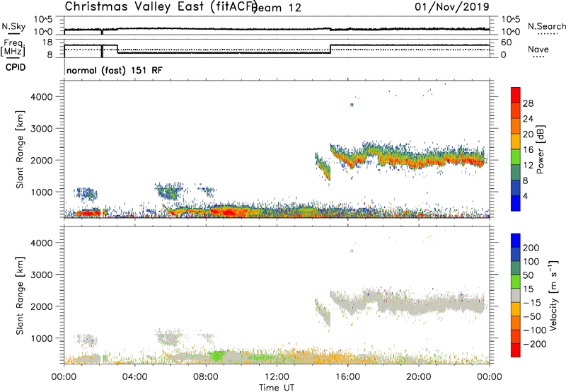The height and width of the screenshot is (392, 566).
Task: Click the 'Power [dB]' colorbar title
Action: 541,149
